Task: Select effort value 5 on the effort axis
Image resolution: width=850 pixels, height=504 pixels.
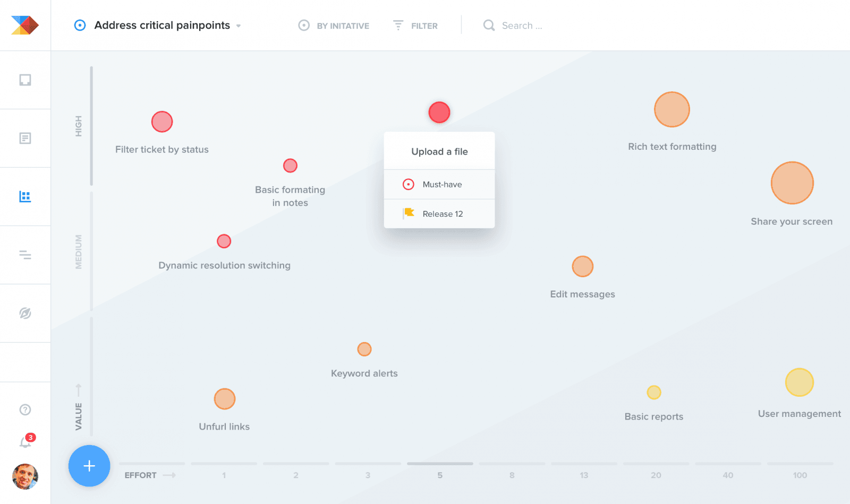Action: point(440,475)
